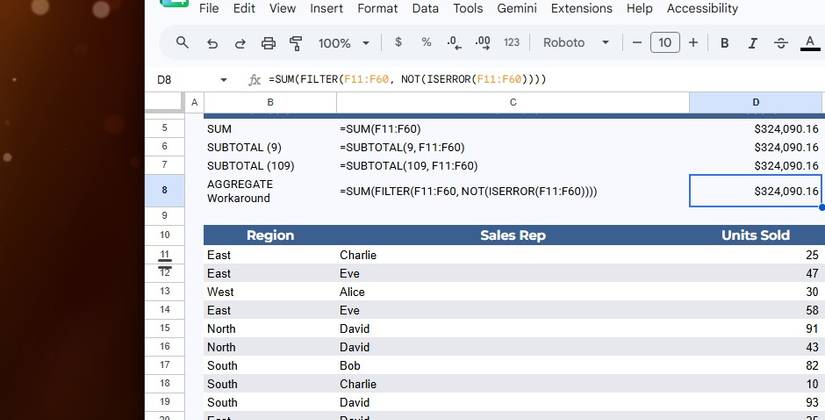Image resolution: width=825 pixels, height=420 pixels.
Task: Select column D header
Action: click(x=756, y=103)
